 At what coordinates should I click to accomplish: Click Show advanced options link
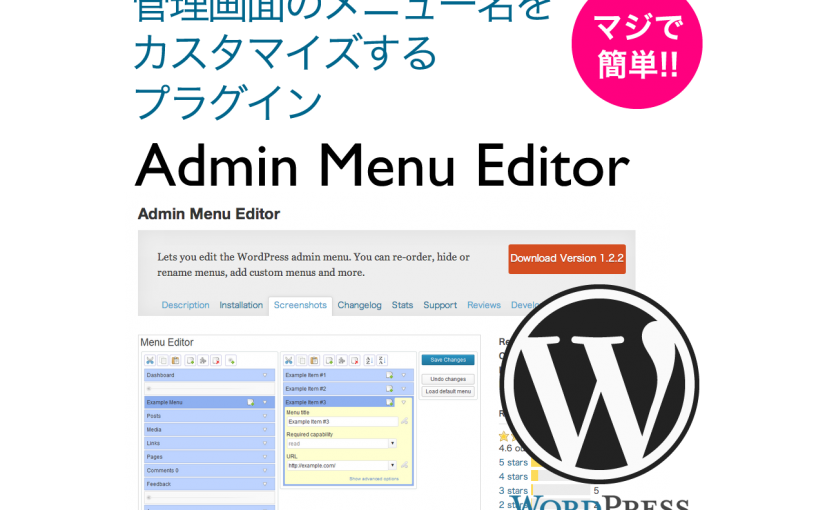[374, 479]
